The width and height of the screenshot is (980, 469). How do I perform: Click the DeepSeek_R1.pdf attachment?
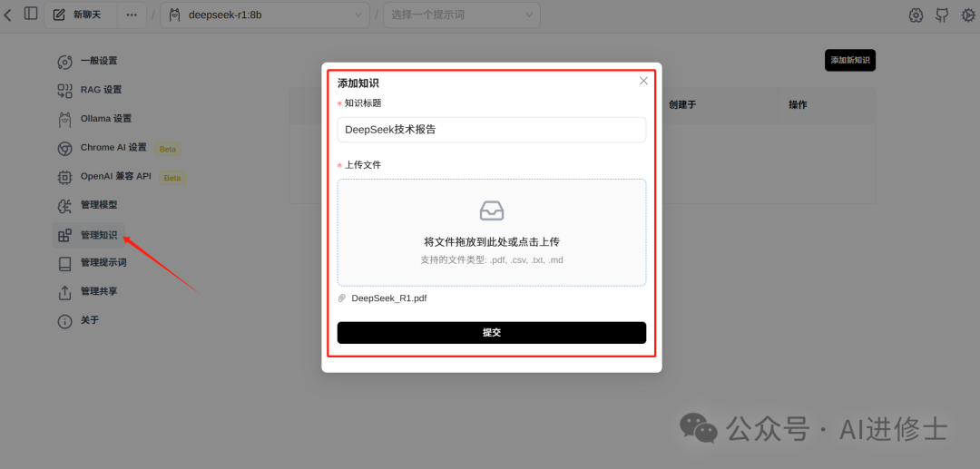point(389,298)
